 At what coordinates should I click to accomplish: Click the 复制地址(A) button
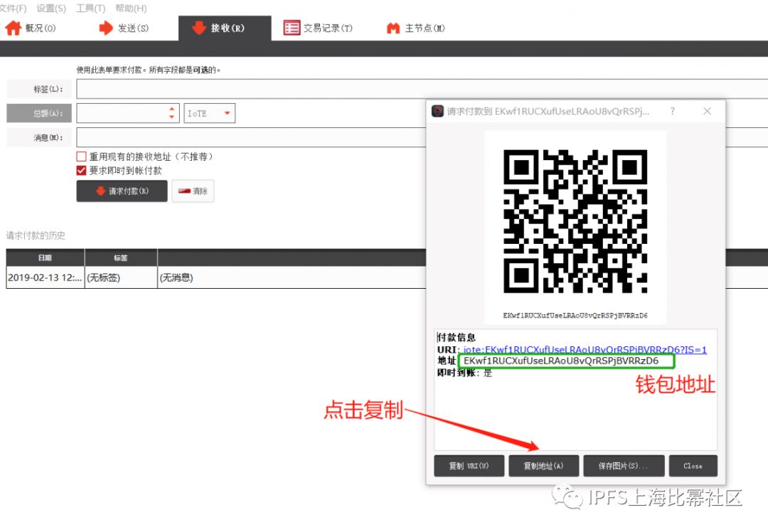pos(544,466)
